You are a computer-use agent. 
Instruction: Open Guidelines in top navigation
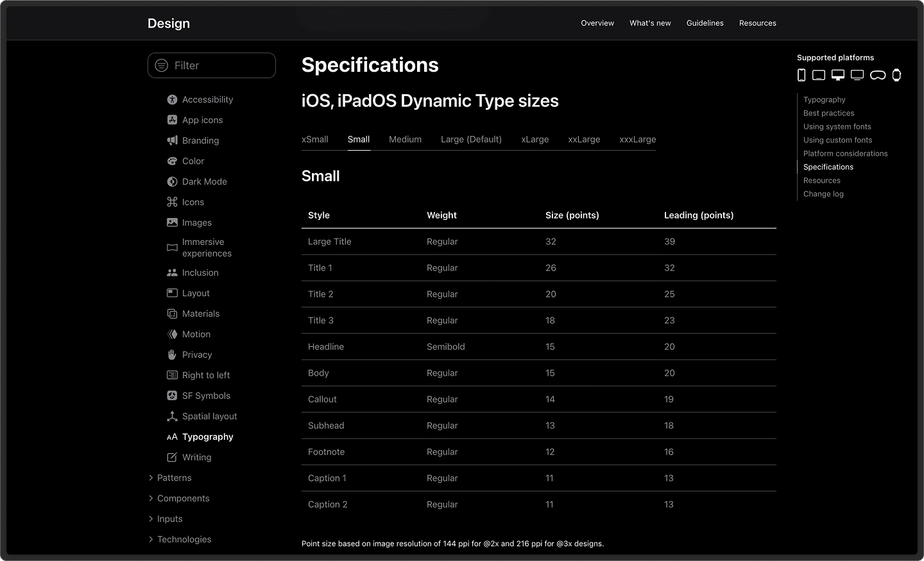705,23
